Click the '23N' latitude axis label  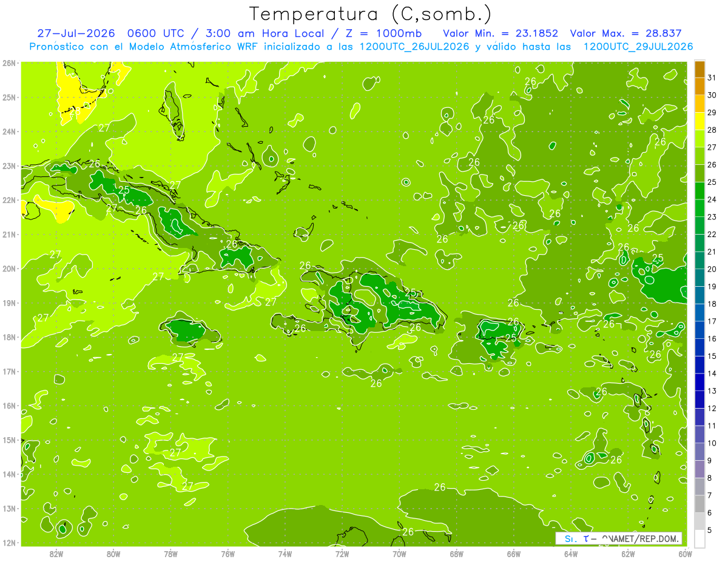pyautogui.click(x=8, y=166)
